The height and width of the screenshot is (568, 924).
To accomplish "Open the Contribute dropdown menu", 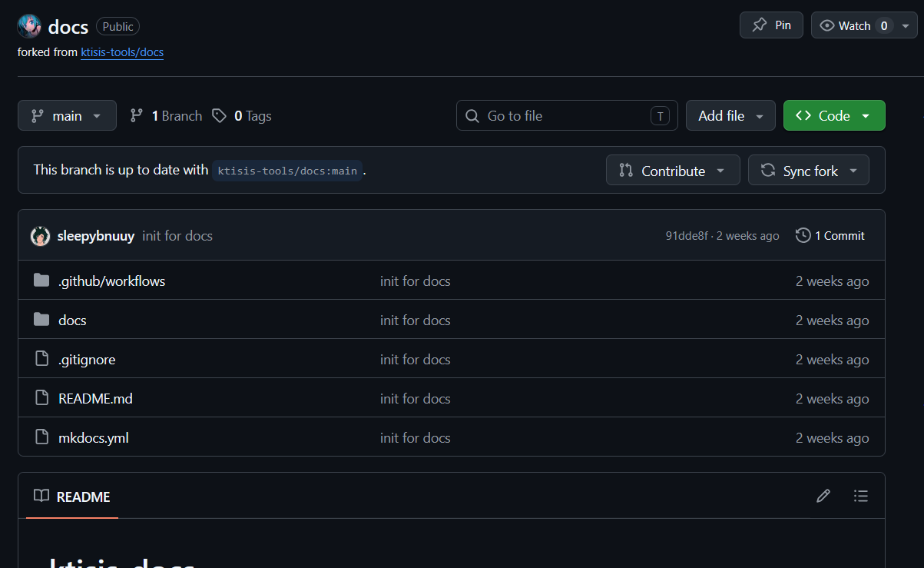I will point(673,170).
